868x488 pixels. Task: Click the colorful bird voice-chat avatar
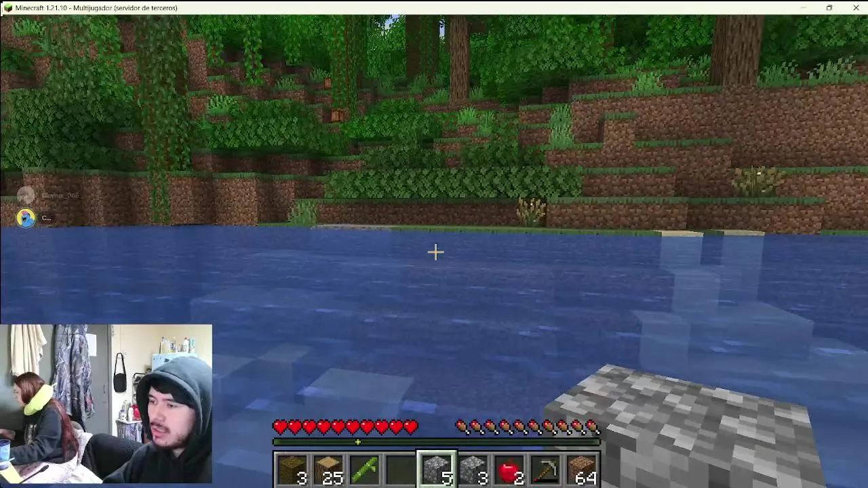(26, 218)
